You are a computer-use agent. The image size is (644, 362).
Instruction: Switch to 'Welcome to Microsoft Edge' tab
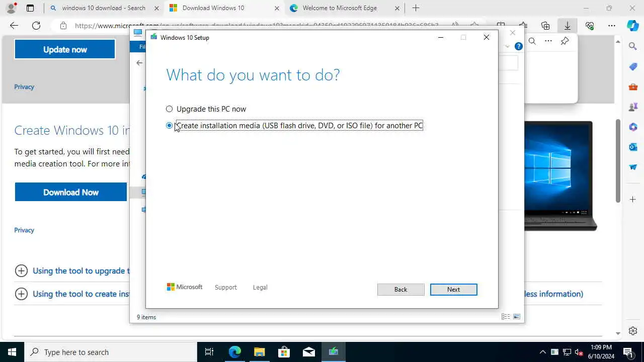[340, 8]
